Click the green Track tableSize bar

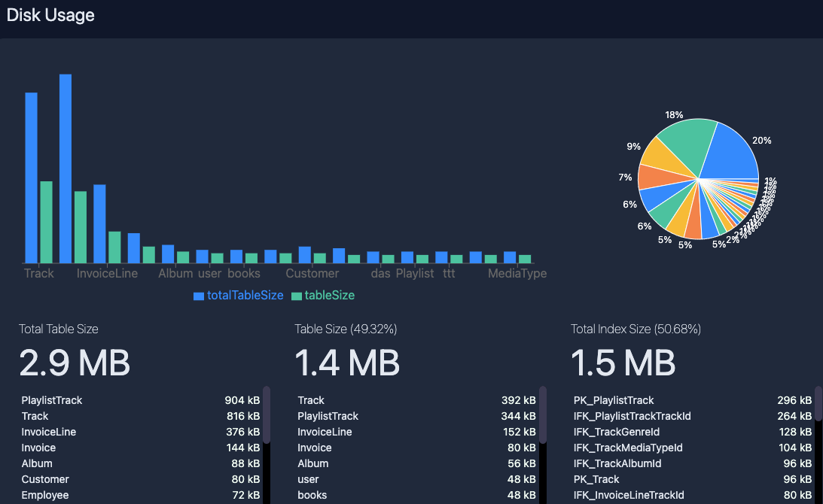[x=46, y=222]
